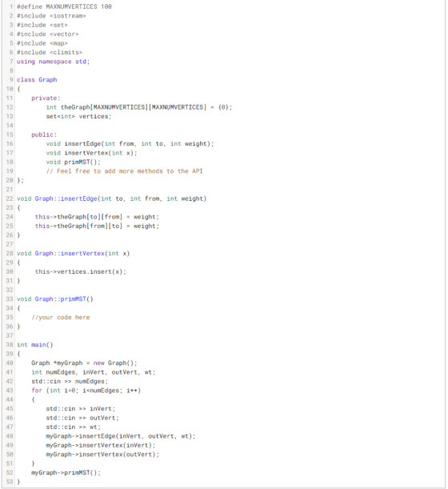This screenshot has width=448, height=489.
Task: Click the 'public:' keyword
Action: coord(44,134)
